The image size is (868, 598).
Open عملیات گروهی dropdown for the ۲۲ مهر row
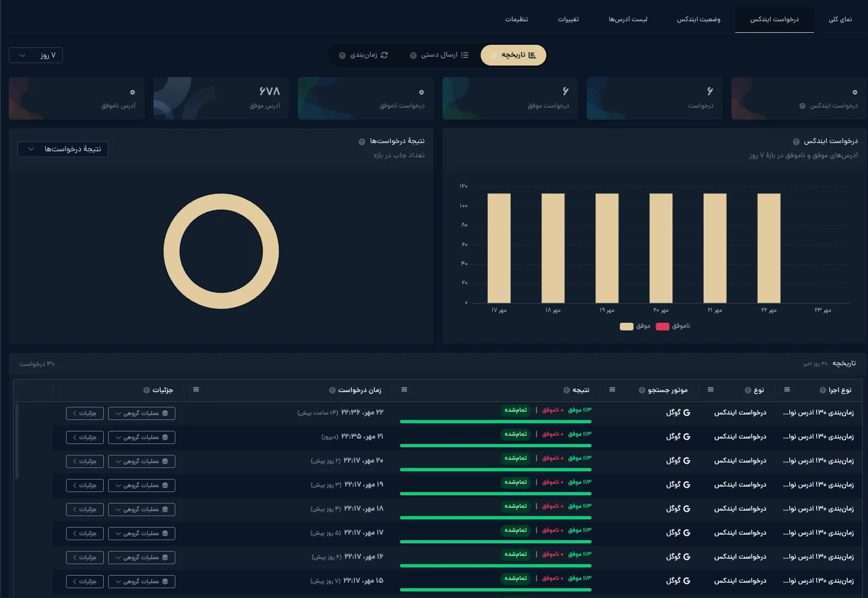(x=141, y=413)
